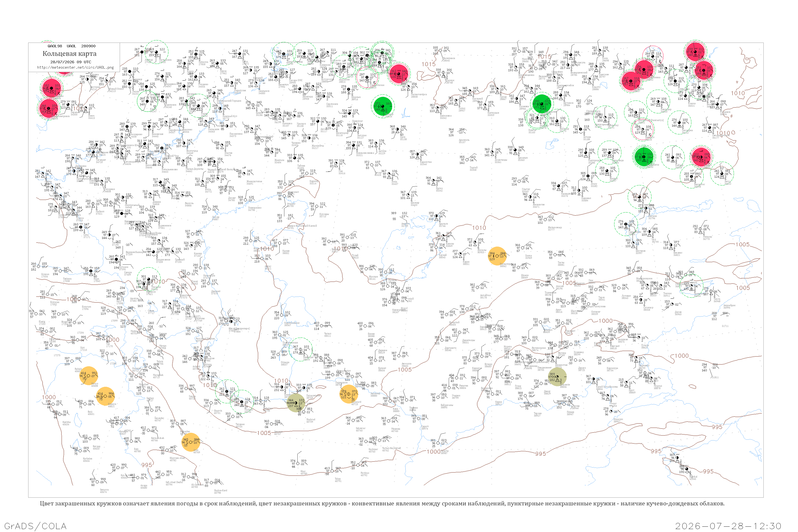Select the orange circle at Rabiah station
Screen dimensions: 798x532
click(x=89, y=375)
